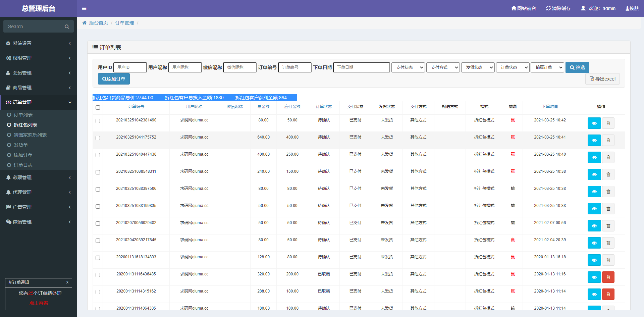Click the trash icon for order 202103251041175752
The image size is (644, 317).
pos(608,140)
